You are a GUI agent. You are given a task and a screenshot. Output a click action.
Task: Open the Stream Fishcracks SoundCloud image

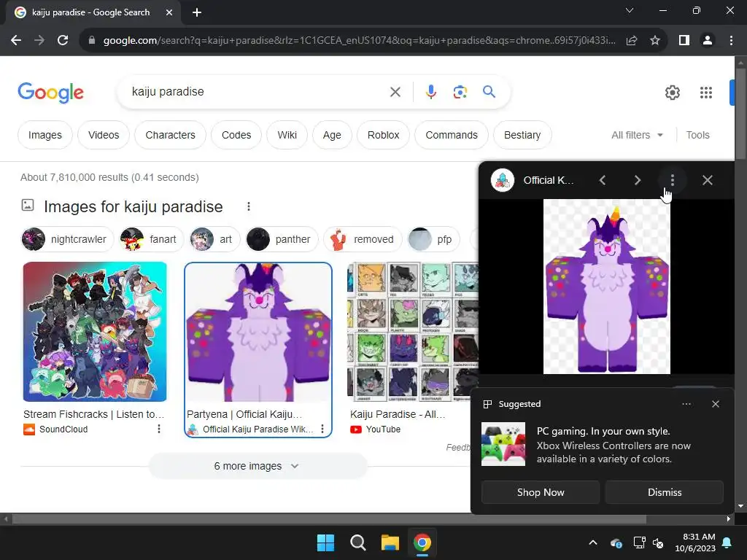pos(95,332)
